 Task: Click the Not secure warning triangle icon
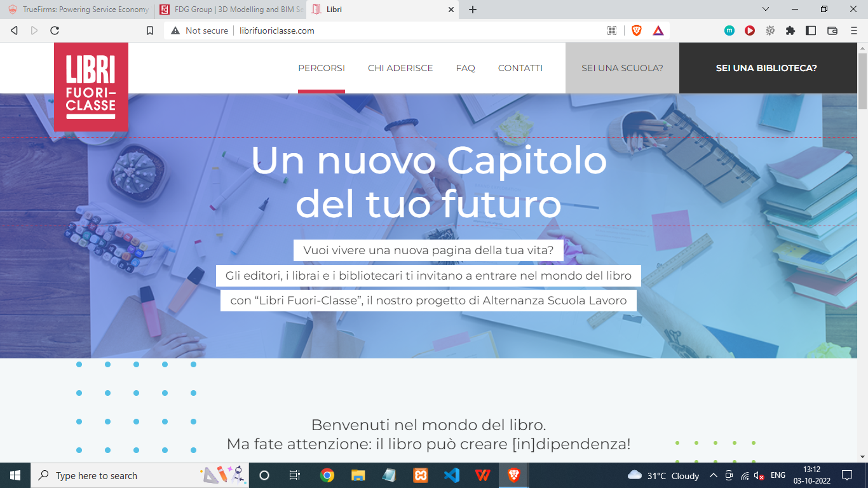pyautogui.click(x=175, y=30)
